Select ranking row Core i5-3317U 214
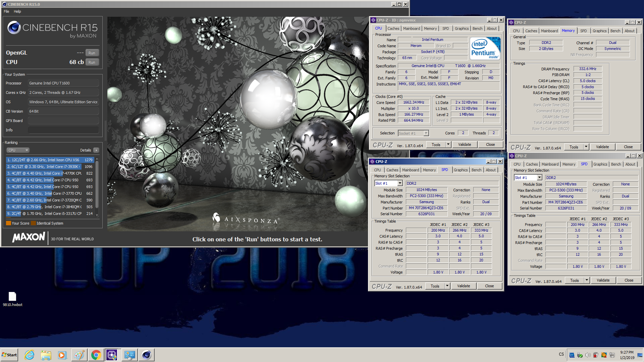Screen dimensions: 644x362 coord(50,214)
